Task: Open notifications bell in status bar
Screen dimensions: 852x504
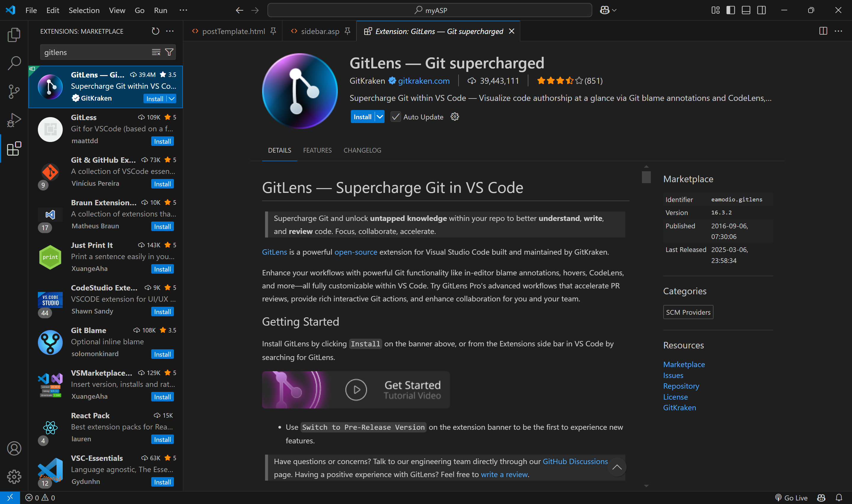Action: pyautogui.click(x=839, y=497)
